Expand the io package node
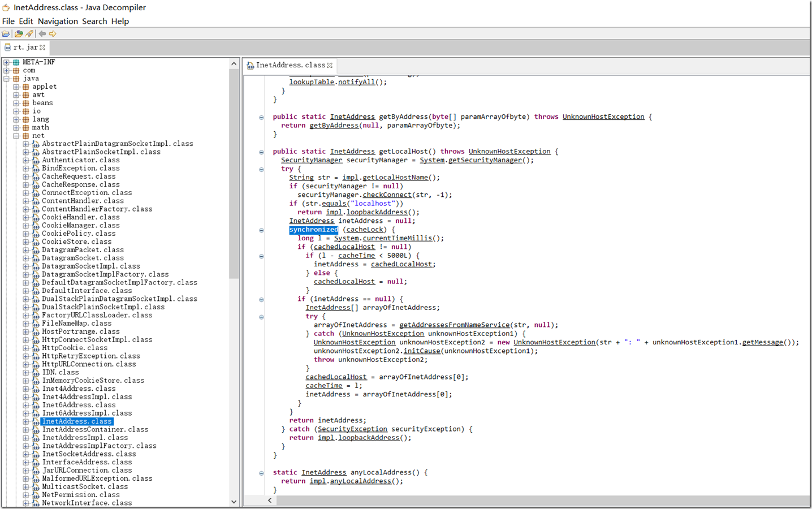This screenshot has height=509, width=812. [16, 111]
